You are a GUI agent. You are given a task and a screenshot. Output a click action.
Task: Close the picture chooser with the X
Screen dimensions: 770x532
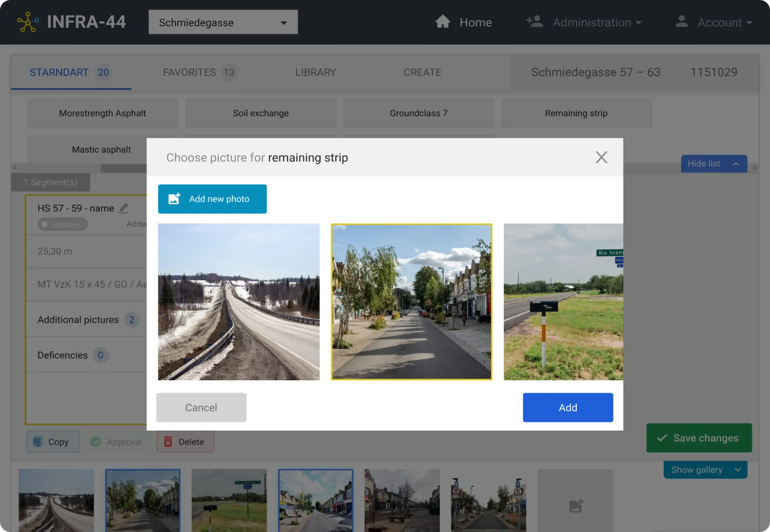[x=601, y=157]
